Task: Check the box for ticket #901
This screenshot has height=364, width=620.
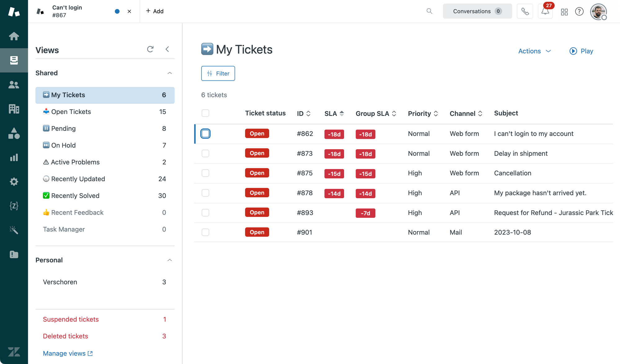Action: [x=205, y=232]
